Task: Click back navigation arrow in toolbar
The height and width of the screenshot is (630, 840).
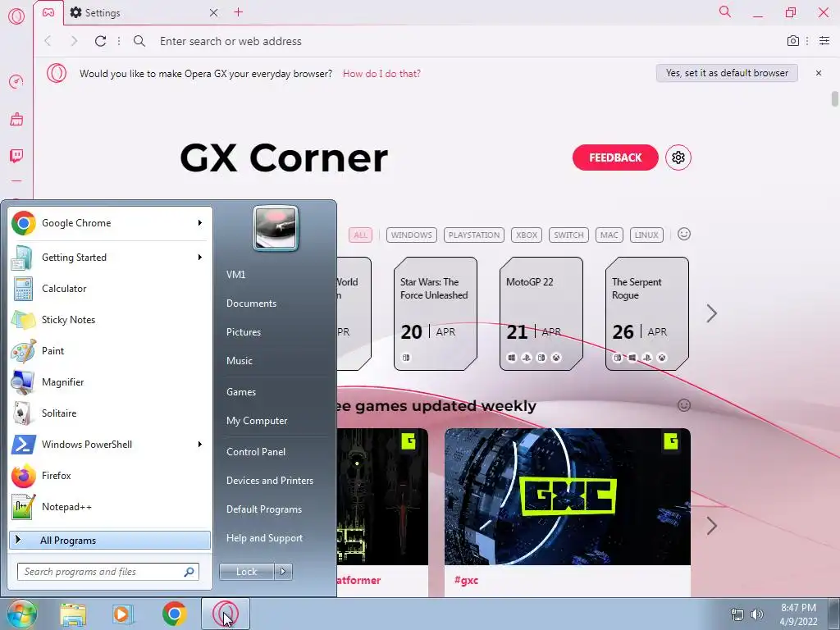Action: click(x=48, y=41)
